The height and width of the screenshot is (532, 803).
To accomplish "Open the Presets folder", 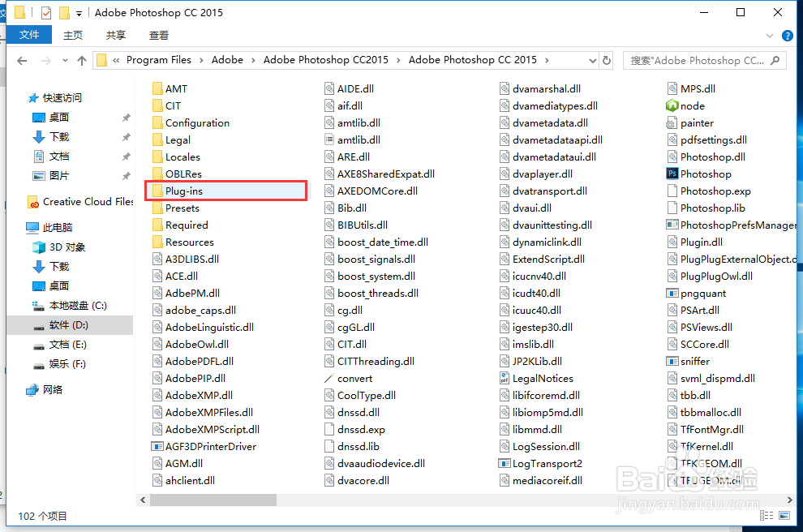I will coord(176,208).
